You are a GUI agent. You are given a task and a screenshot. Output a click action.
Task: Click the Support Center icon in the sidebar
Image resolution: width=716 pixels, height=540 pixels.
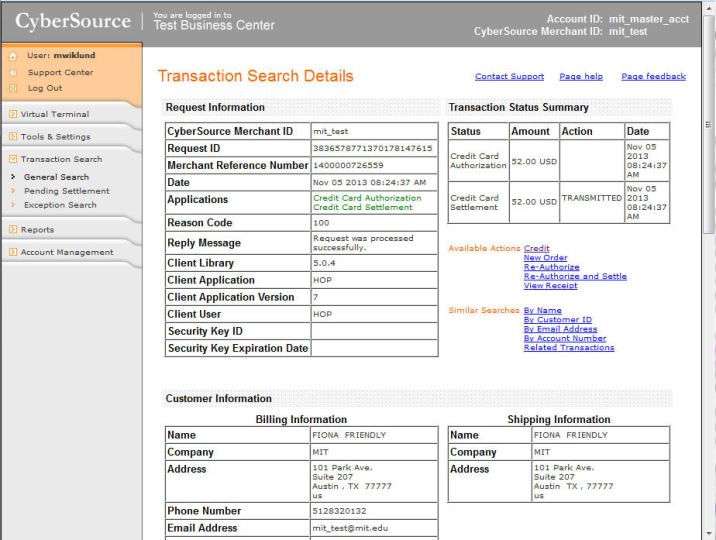(12, 72)
